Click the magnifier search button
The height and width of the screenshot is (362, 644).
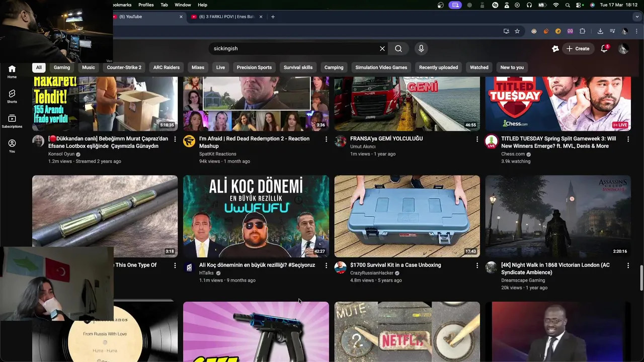[x=398, y=49]
